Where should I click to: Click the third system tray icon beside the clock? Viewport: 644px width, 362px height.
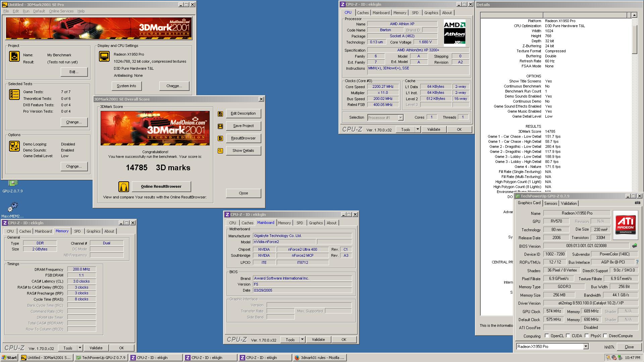click(x=620, y=358)
